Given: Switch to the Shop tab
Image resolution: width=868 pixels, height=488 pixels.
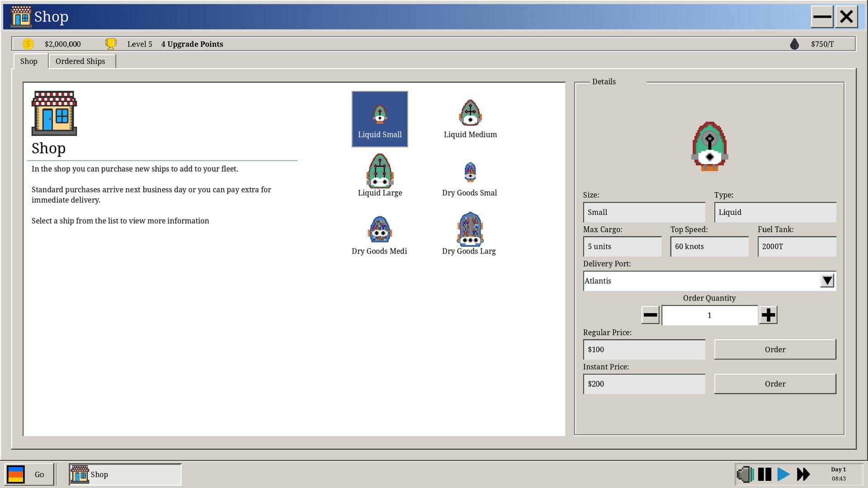Looking at the screenshot, I should click(x=29, y=61).
